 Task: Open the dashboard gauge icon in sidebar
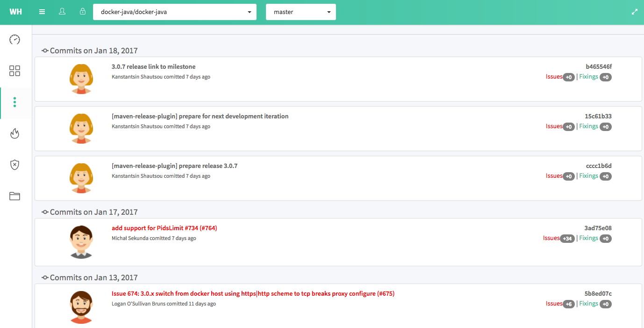(15, 40)
